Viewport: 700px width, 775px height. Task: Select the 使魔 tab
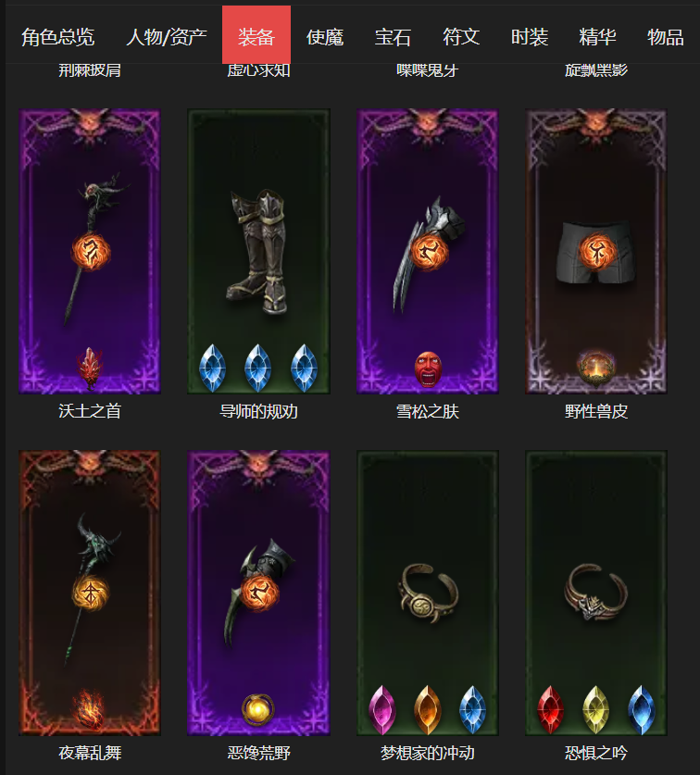pos(325,37)
